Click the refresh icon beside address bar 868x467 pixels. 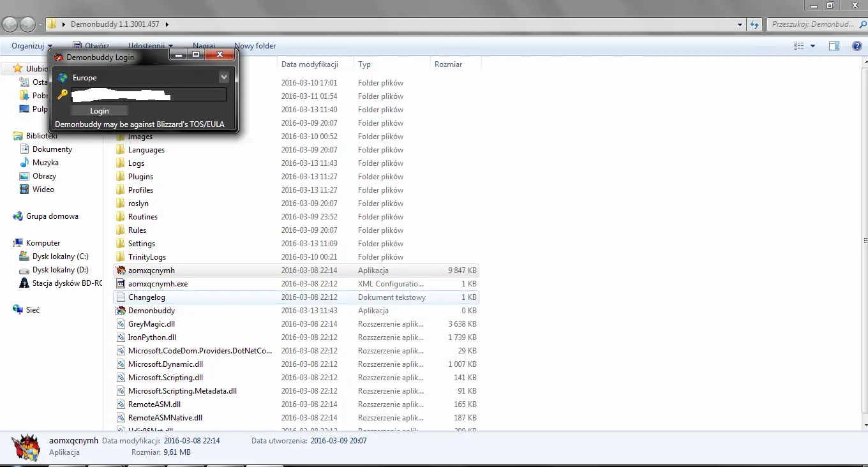[755, 24]
